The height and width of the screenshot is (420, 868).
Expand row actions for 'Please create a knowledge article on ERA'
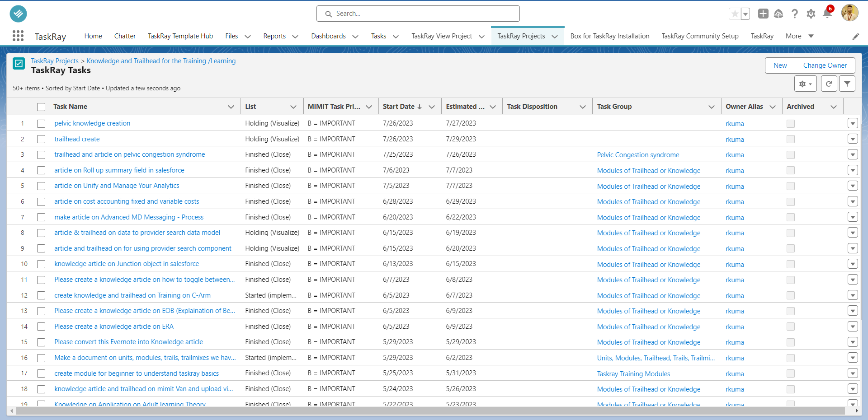tap(853, 326)
